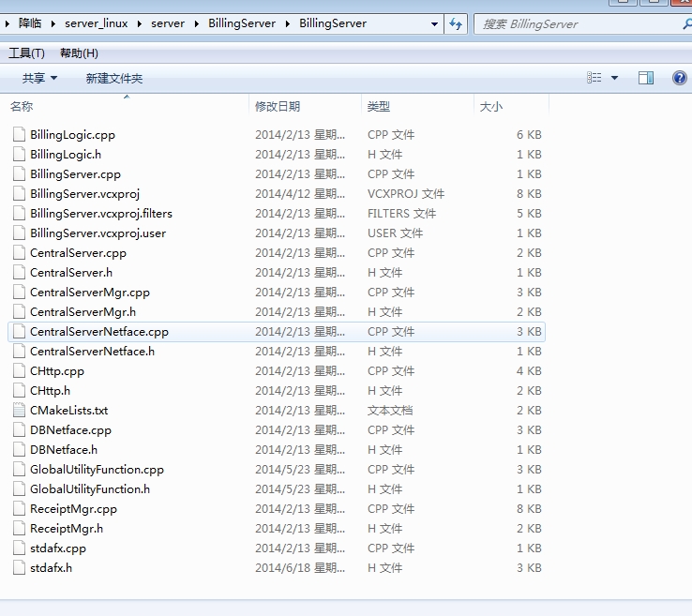Viewport: 692px width, 616px height.
Task: Click the stdafx.h file icon
Action: pyautogui.click(x=20, y=568)
